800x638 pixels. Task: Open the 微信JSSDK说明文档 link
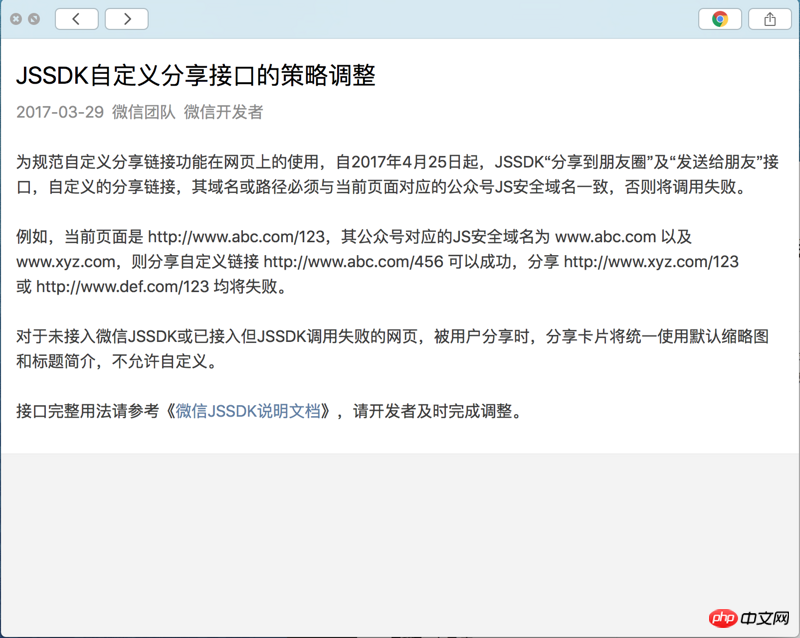pyautogui.click(x=248, y=411)
